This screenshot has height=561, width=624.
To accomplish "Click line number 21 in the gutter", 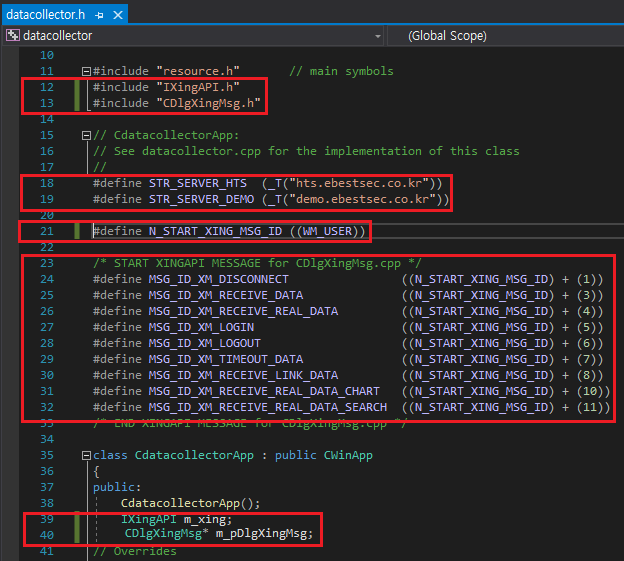I will [x=47, y=231].
